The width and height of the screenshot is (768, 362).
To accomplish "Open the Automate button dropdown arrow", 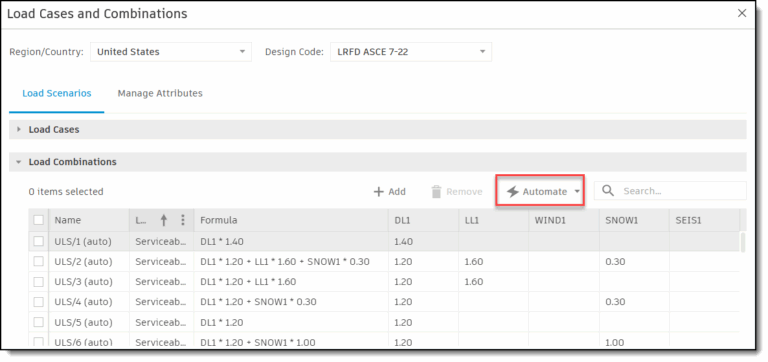I will click(x=577, y=192).
